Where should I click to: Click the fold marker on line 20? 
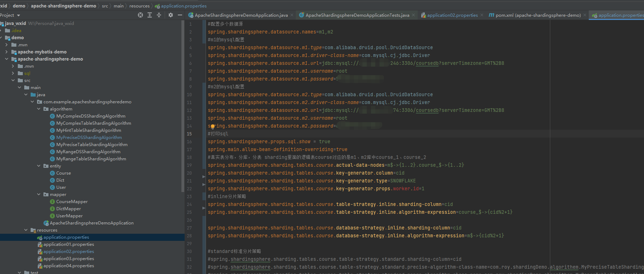(x=204, y=176)
